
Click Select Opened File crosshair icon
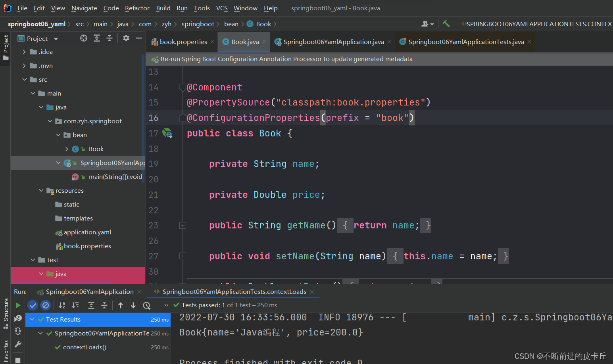pos(83,38)
